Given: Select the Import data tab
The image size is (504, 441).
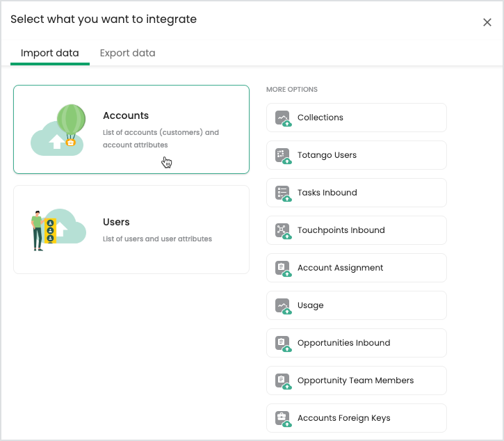Looking at the screenshot, I should point(50,53).
